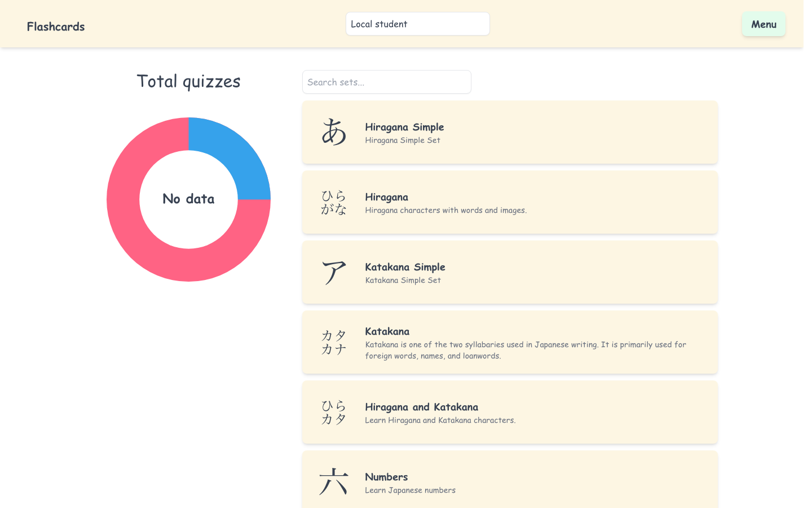Click the Total quizzes heading
This screenshot has height=508, width=812.
point(188,81)
